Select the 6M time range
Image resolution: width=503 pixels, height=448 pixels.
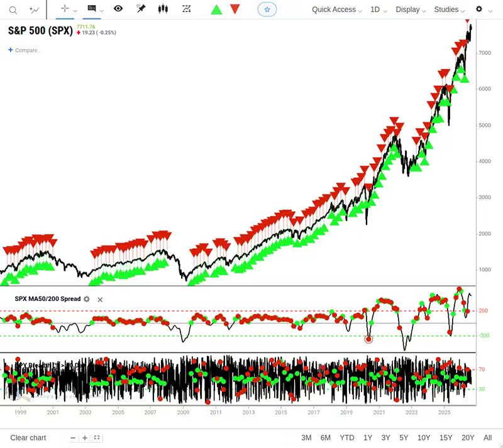coord(325,438)
